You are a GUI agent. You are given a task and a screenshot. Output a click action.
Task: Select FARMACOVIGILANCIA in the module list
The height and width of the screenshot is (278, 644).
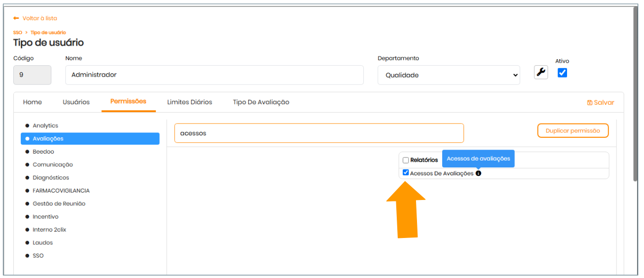[61, 191]
